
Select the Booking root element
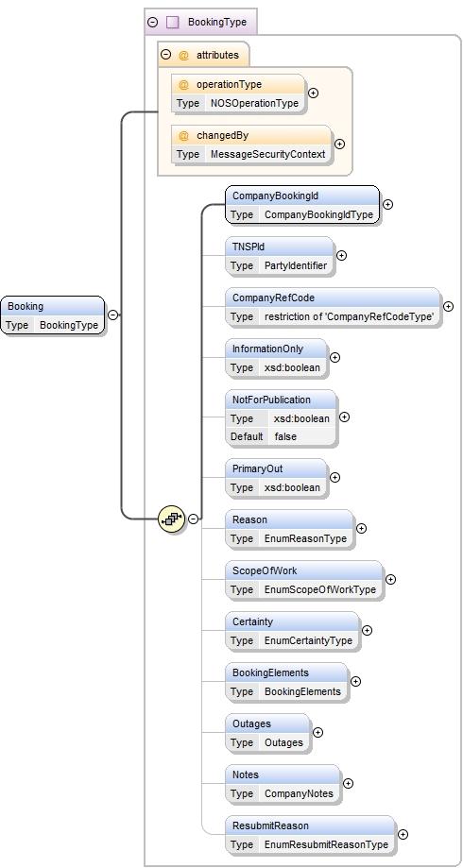pyautogui.click(x=53, y=315)
